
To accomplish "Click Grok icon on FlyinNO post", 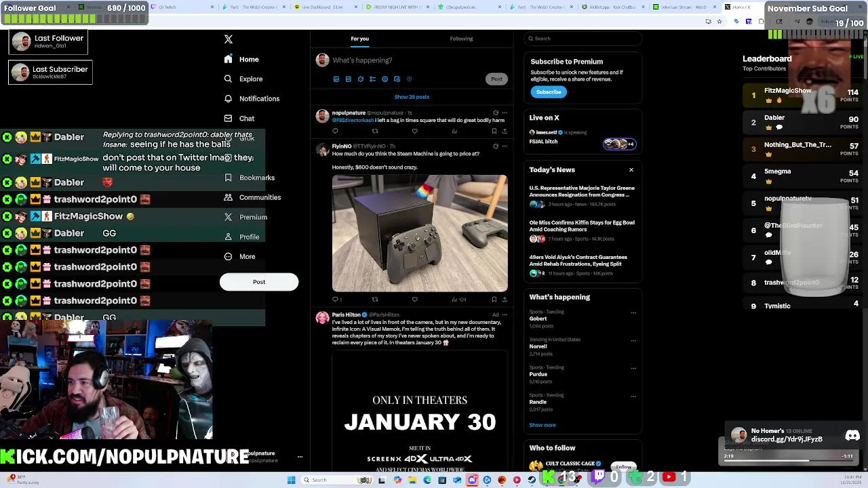I will click(496, 146).
